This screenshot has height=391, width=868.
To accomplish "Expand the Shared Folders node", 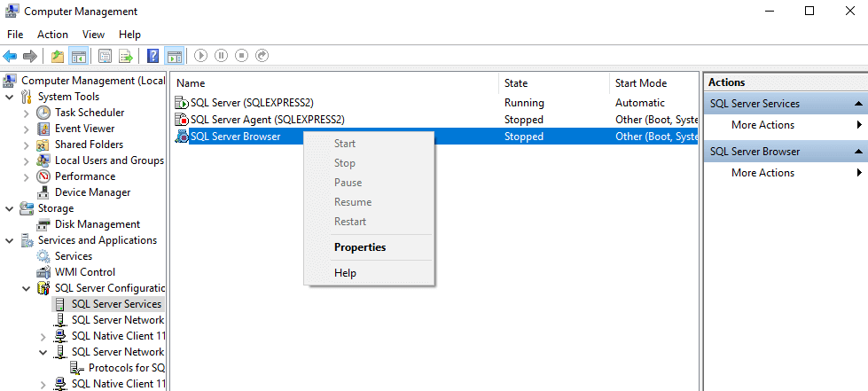I will pos(26,145).
